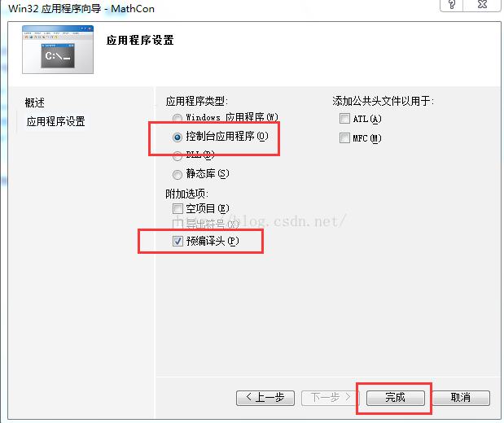504x423 pixels.
Task: Select the DLL radio option
Action: click(177, 156)
